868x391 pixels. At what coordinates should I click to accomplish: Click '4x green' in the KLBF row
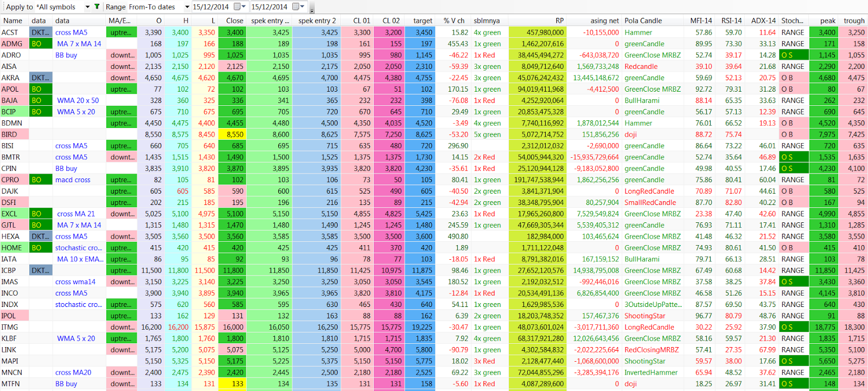[x=487, y=338]
